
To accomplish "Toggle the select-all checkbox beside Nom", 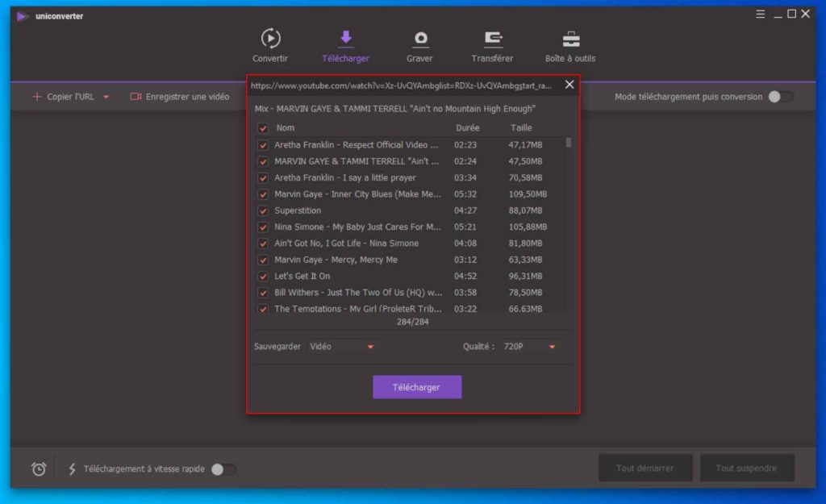I will (x=262, y=128).
